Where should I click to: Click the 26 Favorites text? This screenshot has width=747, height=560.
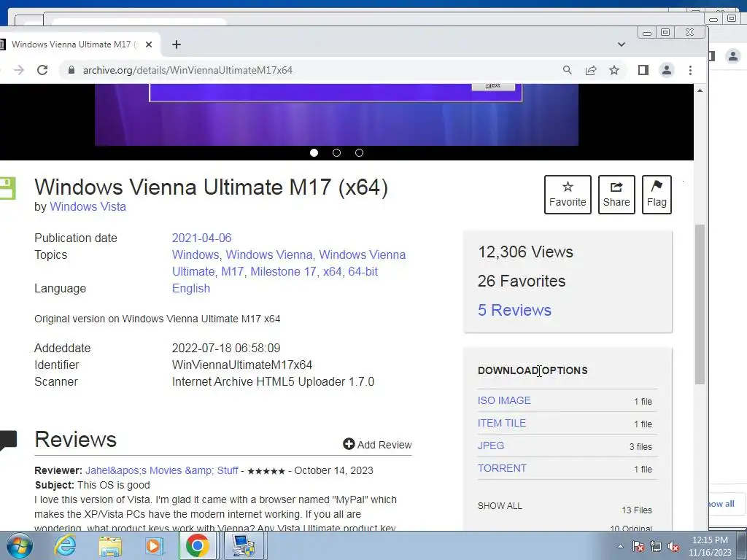[x=522, y=281]
